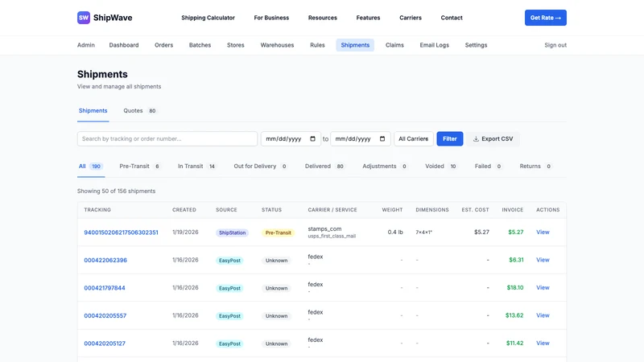Click the EST. COST column header
Image resolution: width=644 pixels, height=362 pixels.
pos(475,210)
